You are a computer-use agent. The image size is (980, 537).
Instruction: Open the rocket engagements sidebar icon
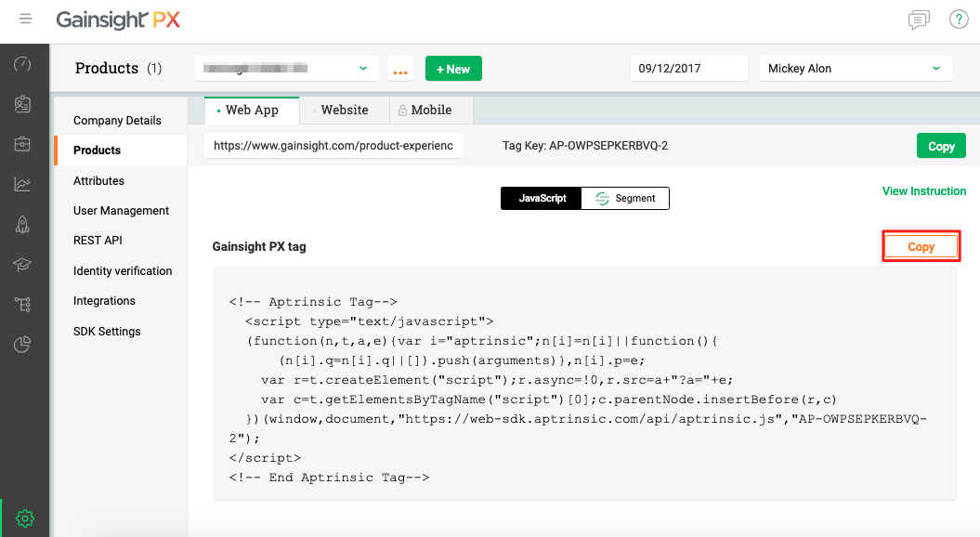click(22, 224)
